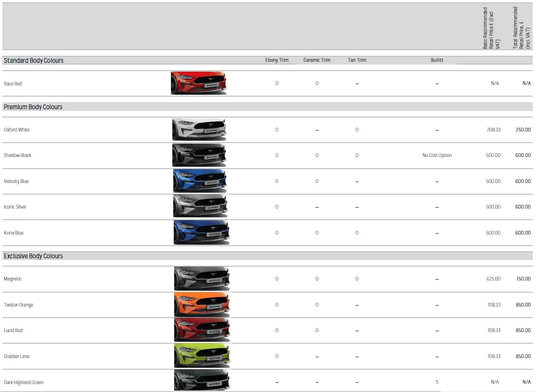Click Magnetic Tan Trim option marker
This screenshot has height=392, width=536.
pyautogui.click(x=357, y=279)
